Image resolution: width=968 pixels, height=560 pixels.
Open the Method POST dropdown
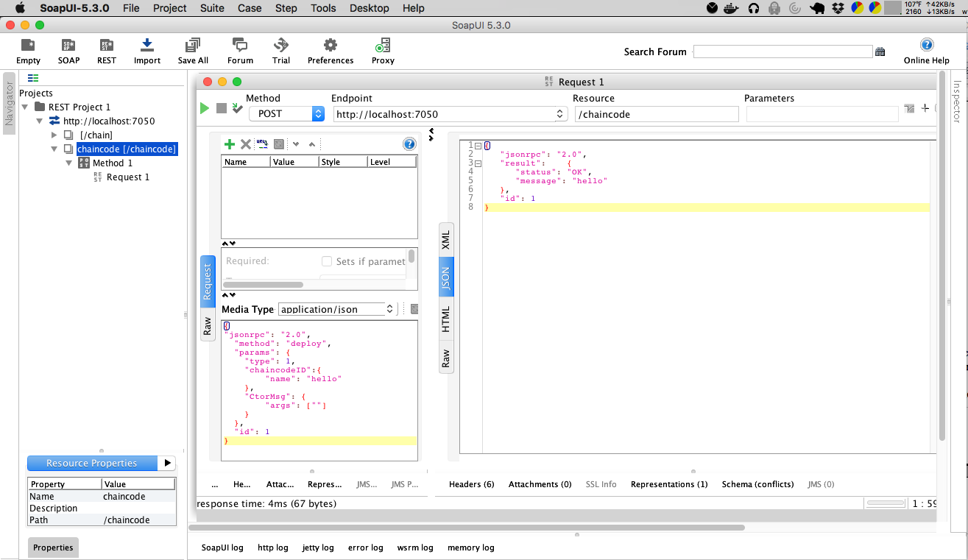pyautogui.click(x=286, y=113)
